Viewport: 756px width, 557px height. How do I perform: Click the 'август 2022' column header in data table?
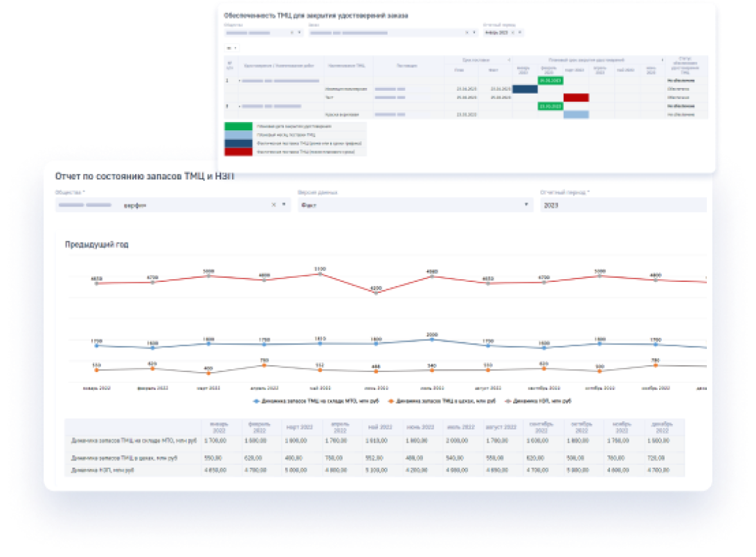pos(501,427)
